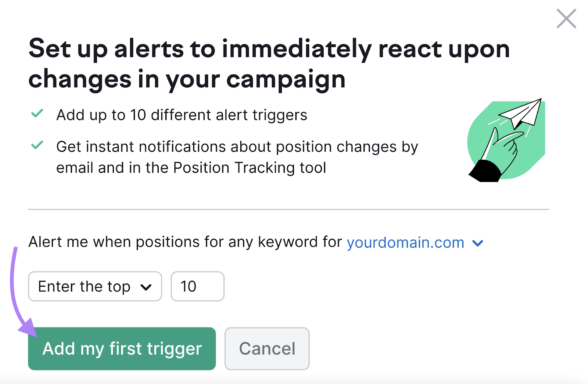
Task: Click the divider line below the benefits list
Action: click(288, 209)
